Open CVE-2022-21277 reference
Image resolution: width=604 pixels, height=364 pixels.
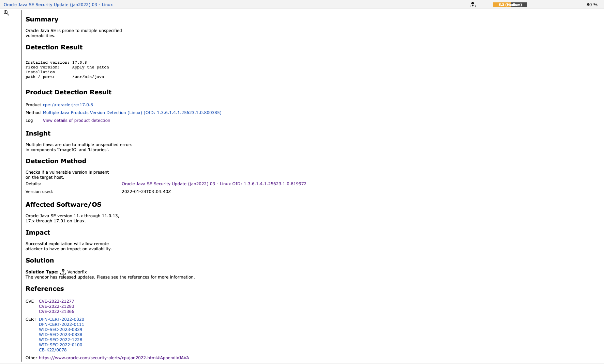57,301
